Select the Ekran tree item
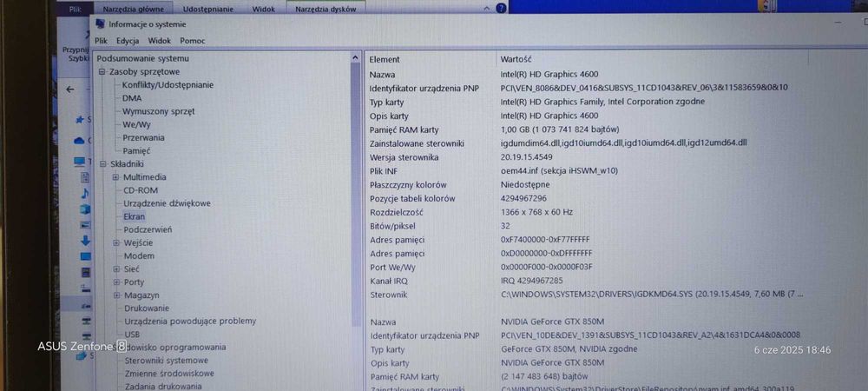868x391 pixels. 135,216
